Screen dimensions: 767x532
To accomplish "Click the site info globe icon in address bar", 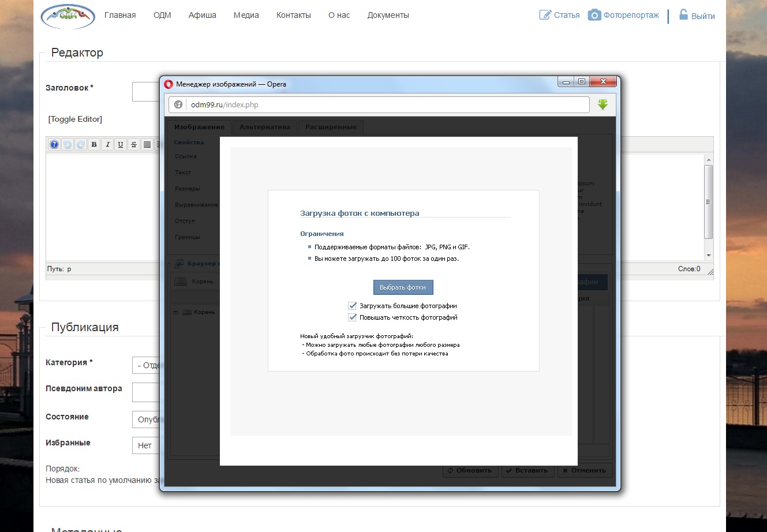I will coord(178,104).
